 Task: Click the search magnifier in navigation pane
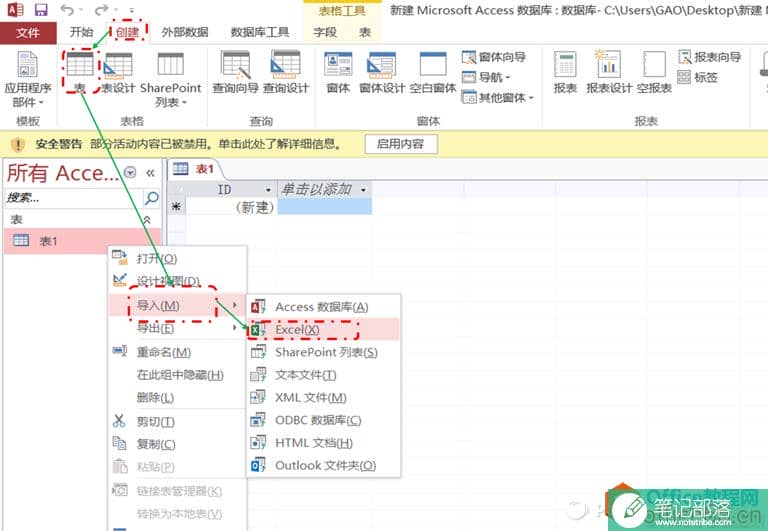[152, 198]
